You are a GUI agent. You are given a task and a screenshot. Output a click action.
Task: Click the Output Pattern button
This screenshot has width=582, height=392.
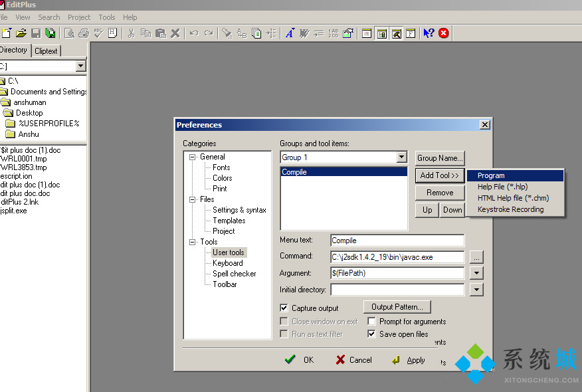tap(397, 306)
